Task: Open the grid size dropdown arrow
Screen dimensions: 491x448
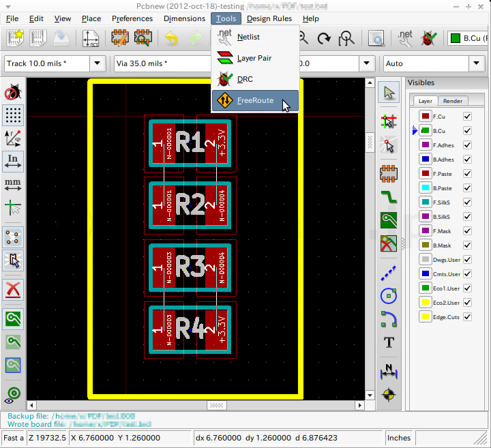Action: pos(366,63)
